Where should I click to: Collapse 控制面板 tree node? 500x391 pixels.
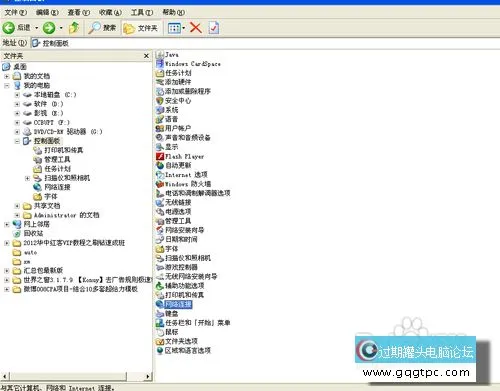(17, 141)
